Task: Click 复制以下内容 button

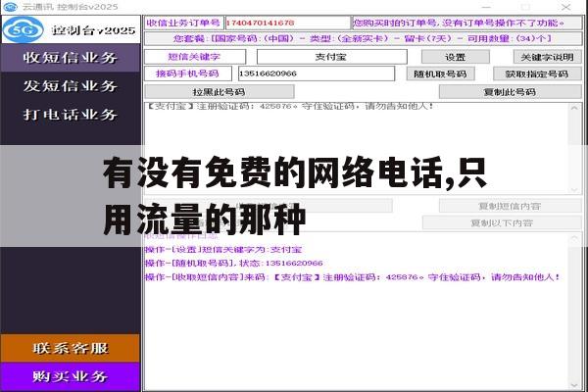Action: 502,222
